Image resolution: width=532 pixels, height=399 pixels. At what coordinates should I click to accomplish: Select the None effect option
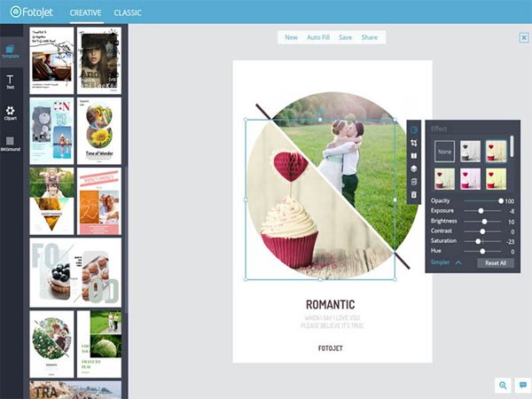pos(444,150)
